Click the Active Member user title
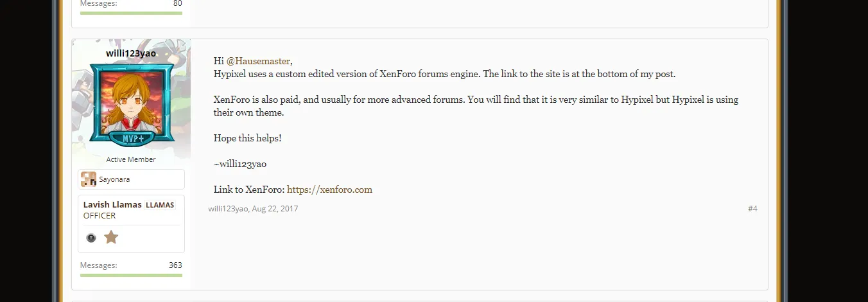Image resolution: width=868 pixels, height=302 pixels. (x=131, y=159)
